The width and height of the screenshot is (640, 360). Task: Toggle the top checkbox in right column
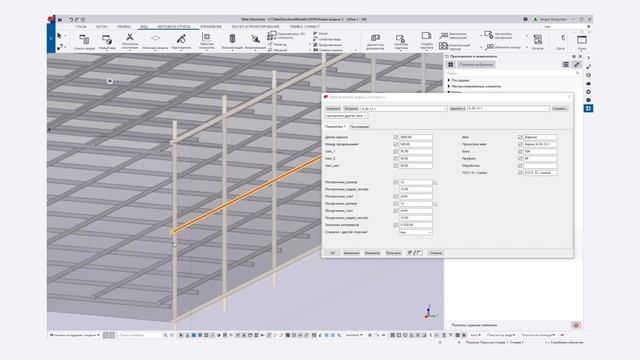520,137
